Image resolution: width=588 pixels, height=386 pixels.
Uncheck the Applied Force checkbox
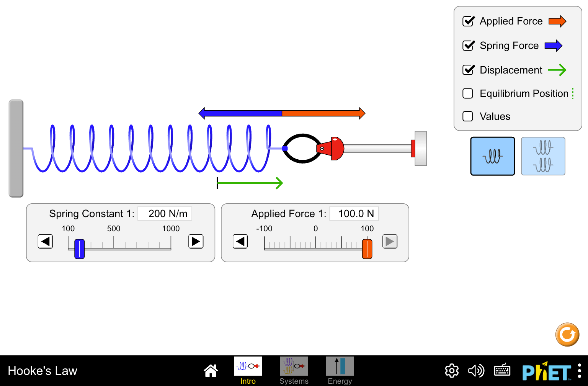(x=468, y=21)
